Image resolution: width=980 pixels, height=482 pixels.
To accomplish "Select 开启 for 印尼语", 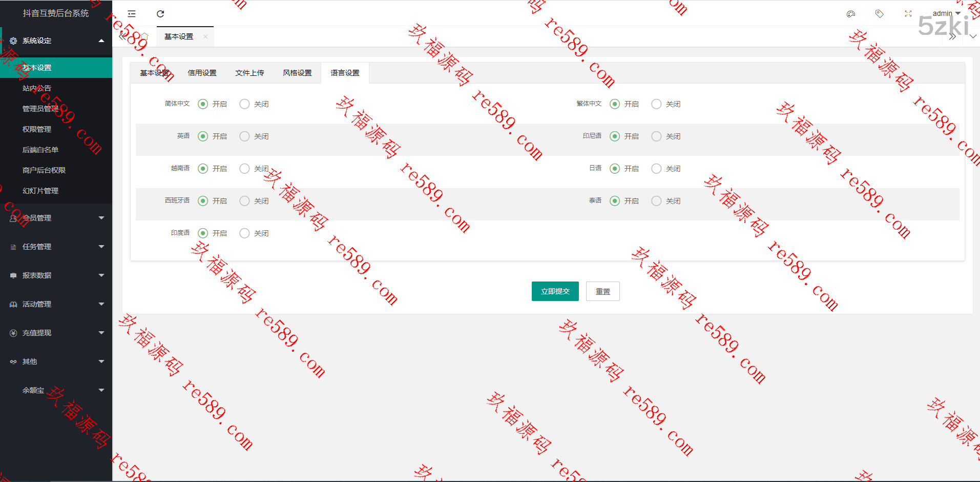I will click(x=615, y=136).
